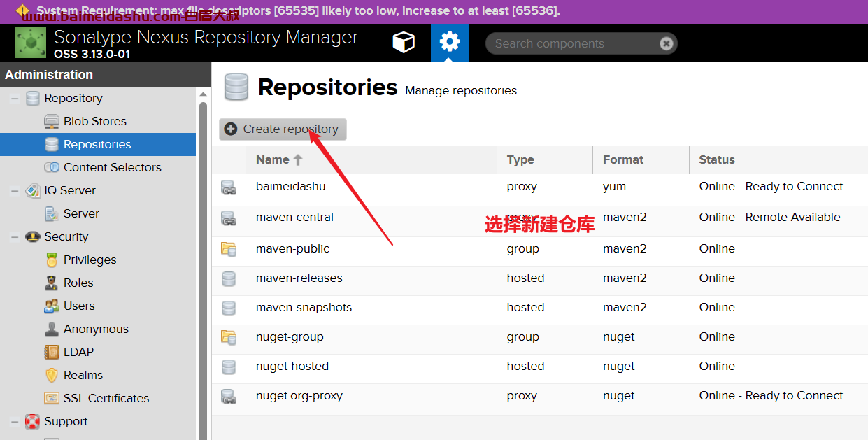Click the nuget.org-proxy icon
Viewport: 868px width, 440px height.
click(229, 396)
